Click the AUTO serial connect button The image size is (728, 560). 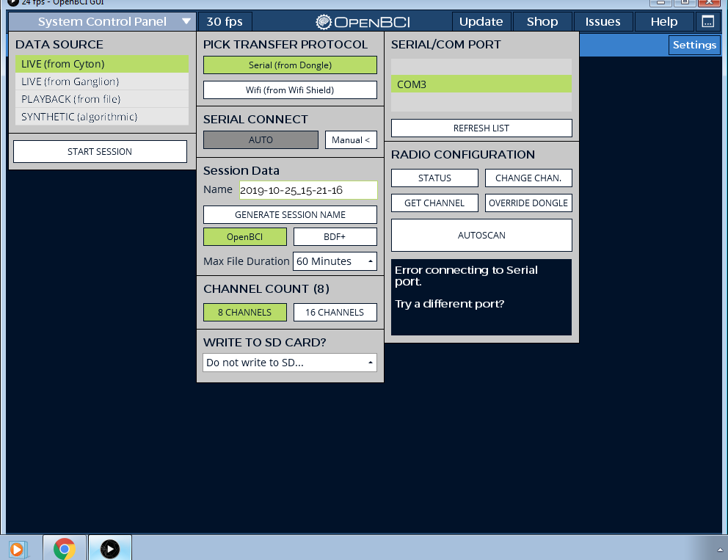click(261, 139)
